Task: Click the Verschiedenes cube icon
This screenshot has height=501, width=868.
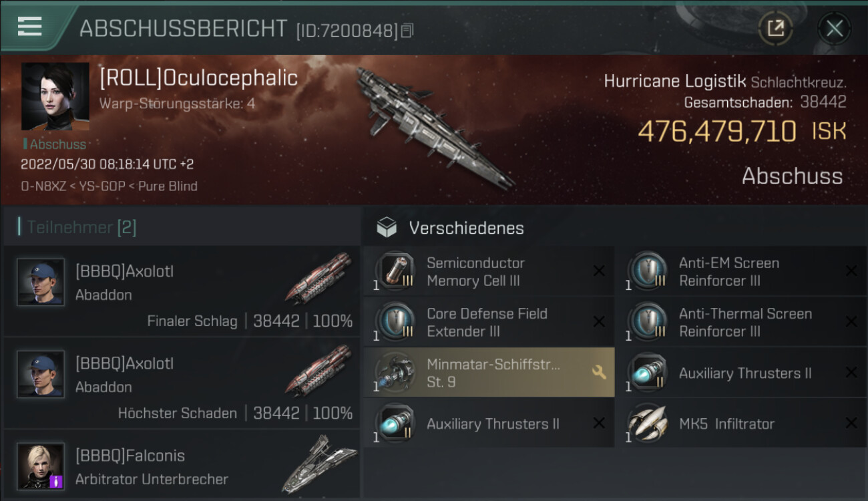Action: 387,228
